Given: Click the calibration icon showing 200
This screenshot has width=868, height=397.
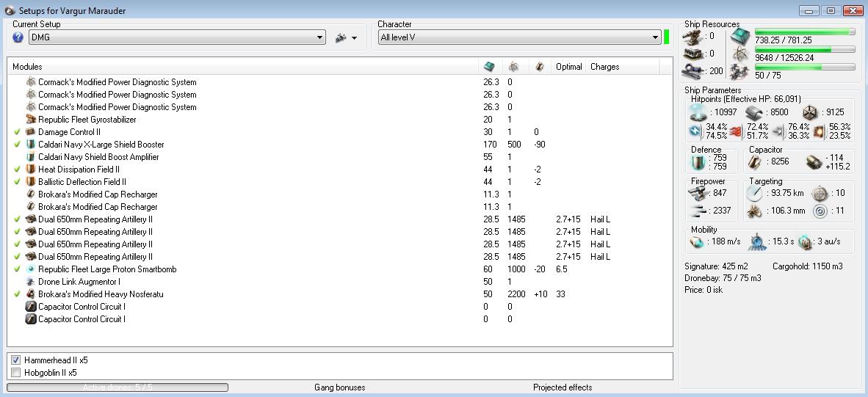Looking at the screenshot, I should (692, 71).
